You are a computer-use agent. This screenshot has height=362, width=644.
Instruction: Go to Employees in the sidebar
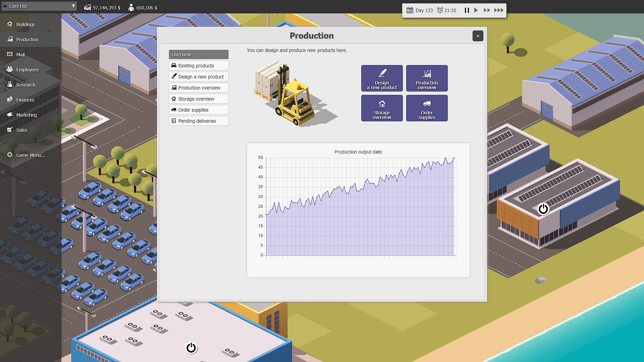coord(27,70)
